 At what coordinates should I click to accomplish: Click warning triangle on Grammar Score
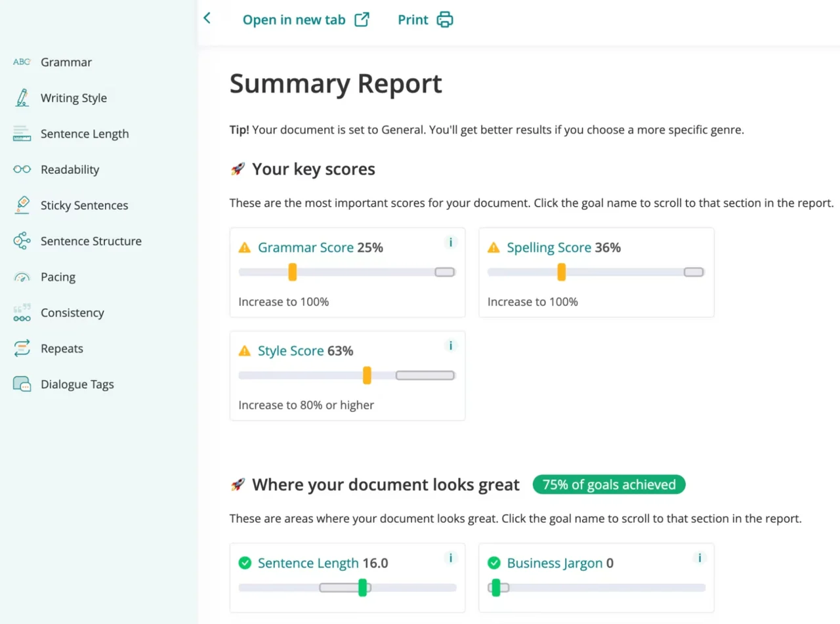[245, 247]
